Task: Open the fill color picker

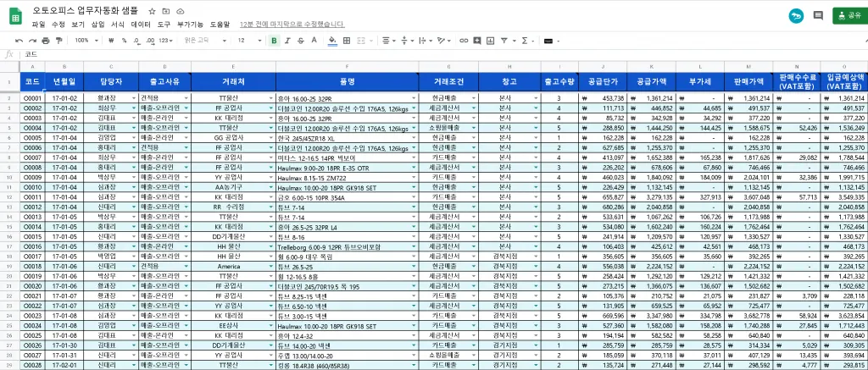Action: 332,41
